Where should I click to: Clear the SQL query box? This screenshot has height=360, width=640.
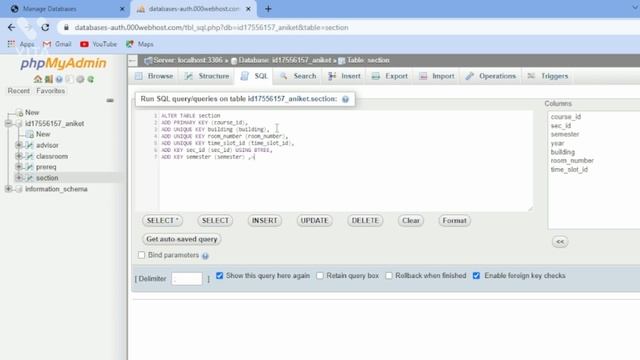click(411, 220)
